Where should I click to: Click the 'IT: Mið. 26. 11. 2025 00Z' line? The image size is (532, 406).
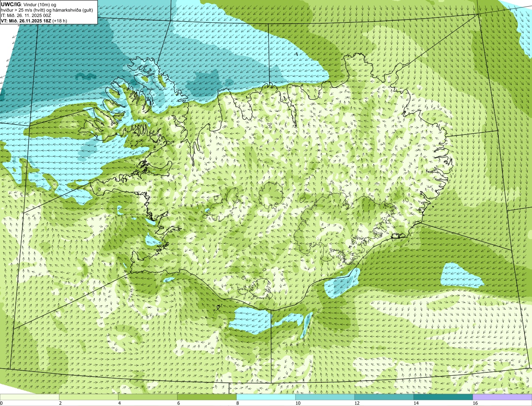pyautogui.click(x=26, y=15)
